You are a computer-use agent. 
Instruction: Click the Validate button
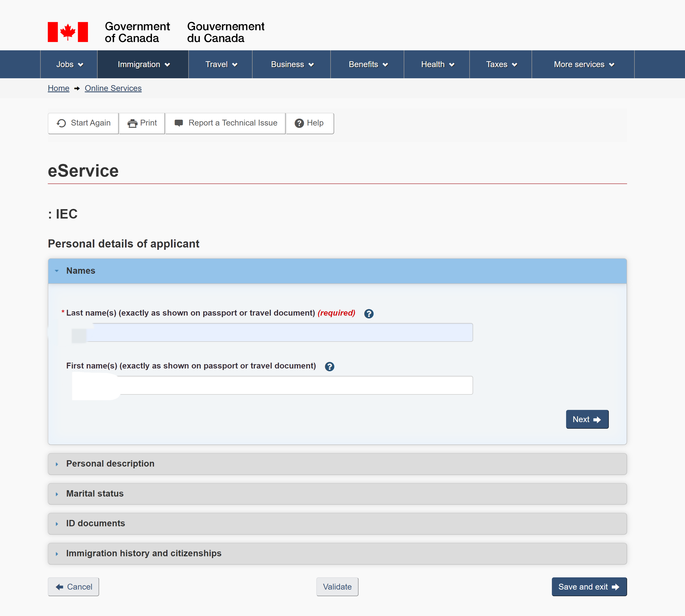tap(337, 587)
